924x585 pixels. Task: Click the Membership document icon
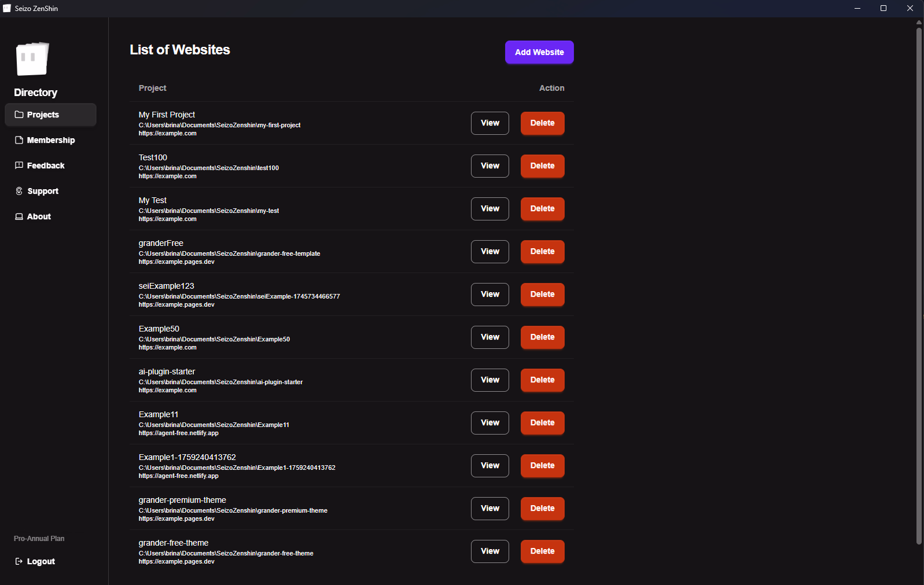coord(19,140)
